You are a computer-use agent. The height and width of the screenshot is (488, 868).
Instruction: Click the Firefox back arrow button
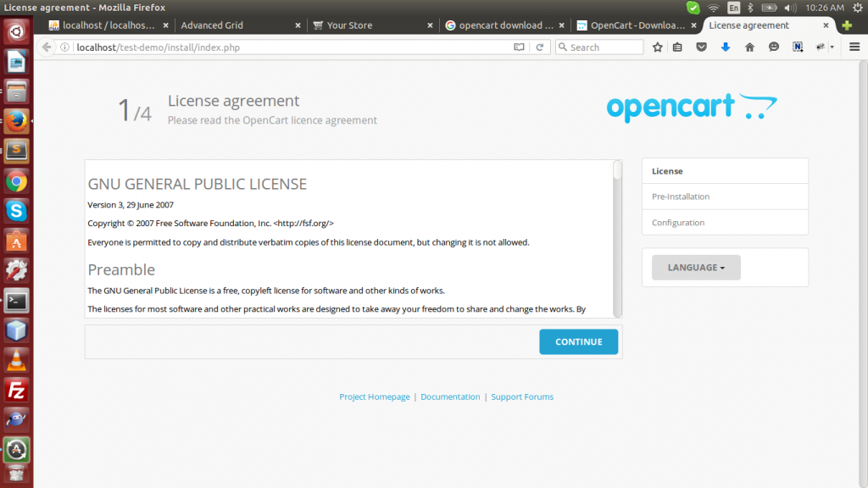(x=47, y=47)
